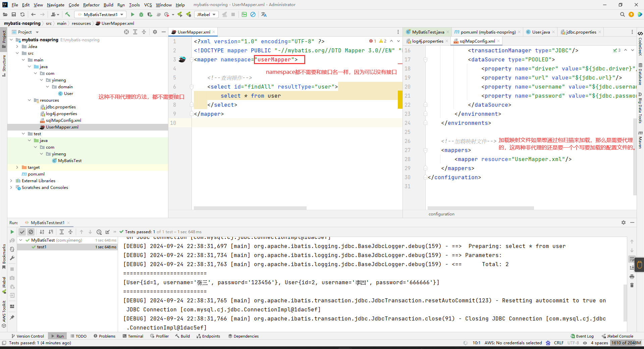Open the VCS menu
The width and height of the screenshot is (644, 349).
[148, 5]
